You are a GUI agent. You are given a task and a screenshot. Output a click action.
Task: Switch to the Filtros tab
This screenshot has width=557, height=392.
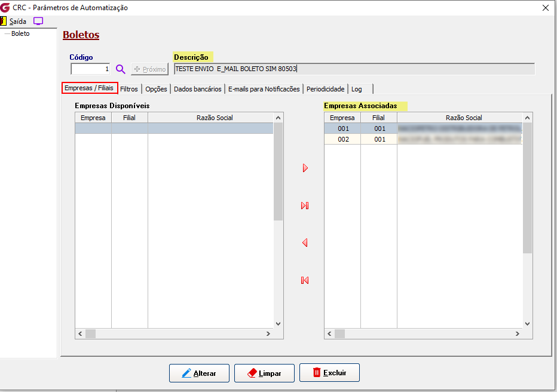[129, 89]
